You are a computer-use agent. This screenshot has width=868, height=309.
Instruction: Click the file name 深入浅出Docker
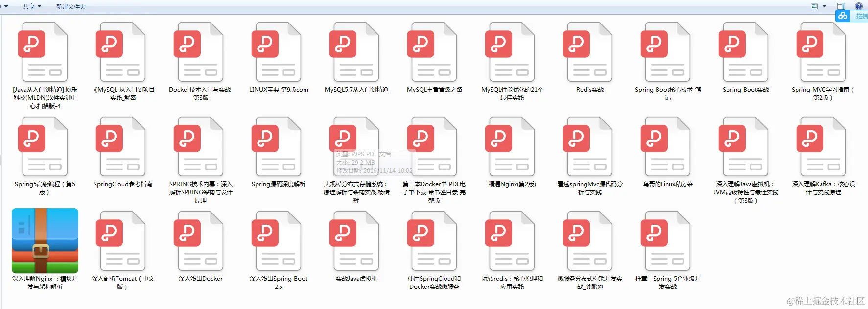pyautogui.click(x=201, y=279)
